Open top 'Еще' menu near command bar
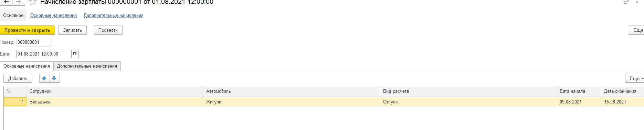Screen dimensions: 644x130 637,30
